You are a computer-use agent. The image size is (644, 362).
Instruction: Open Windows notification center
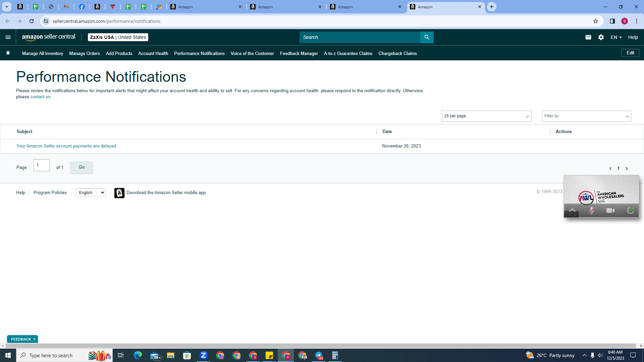[x=633, y=355]
